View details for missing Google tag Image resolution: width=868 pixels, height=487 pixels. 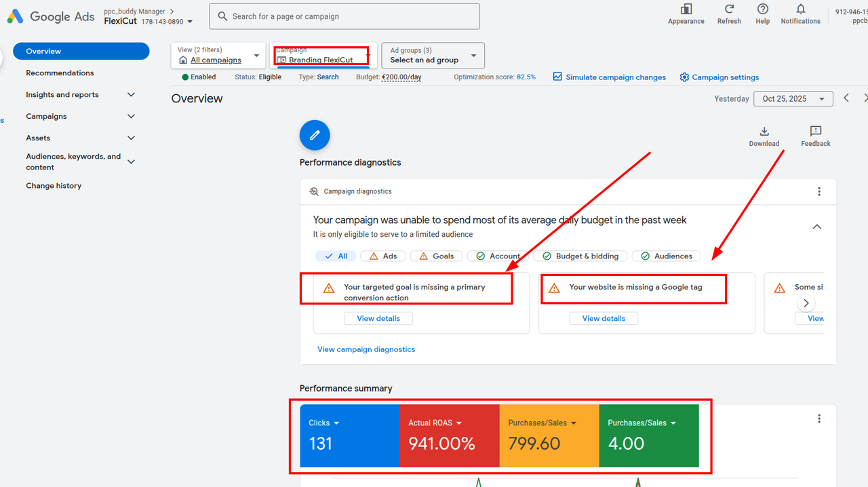click(x=604, y=318)
